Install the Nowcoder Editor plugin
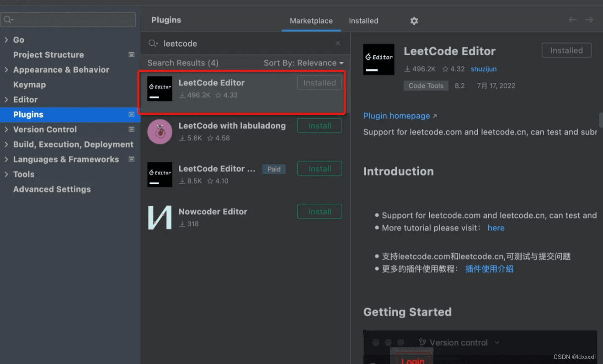 [320, 212]
